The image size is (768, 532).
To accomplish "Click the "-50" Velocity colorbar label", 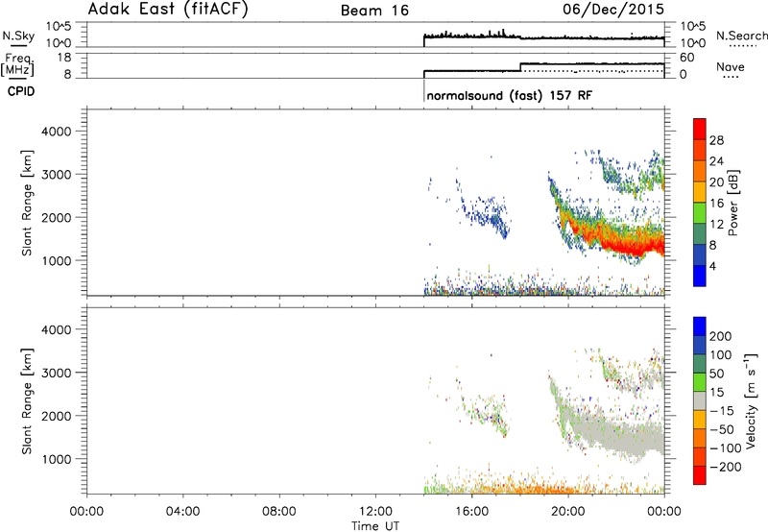I will (x=722, y=429).
